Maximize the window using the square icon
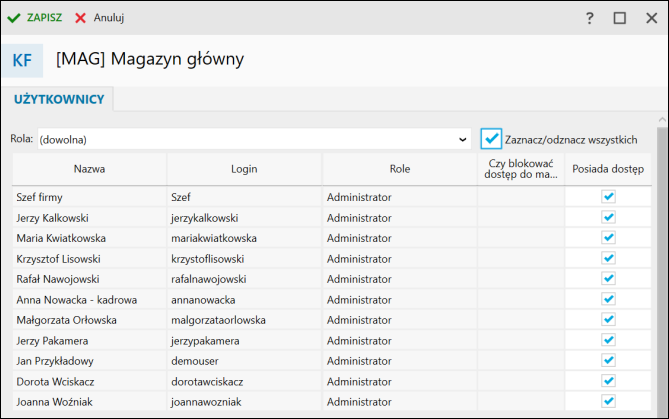Viewport: 669px width, 419px height. coord(619,18)
